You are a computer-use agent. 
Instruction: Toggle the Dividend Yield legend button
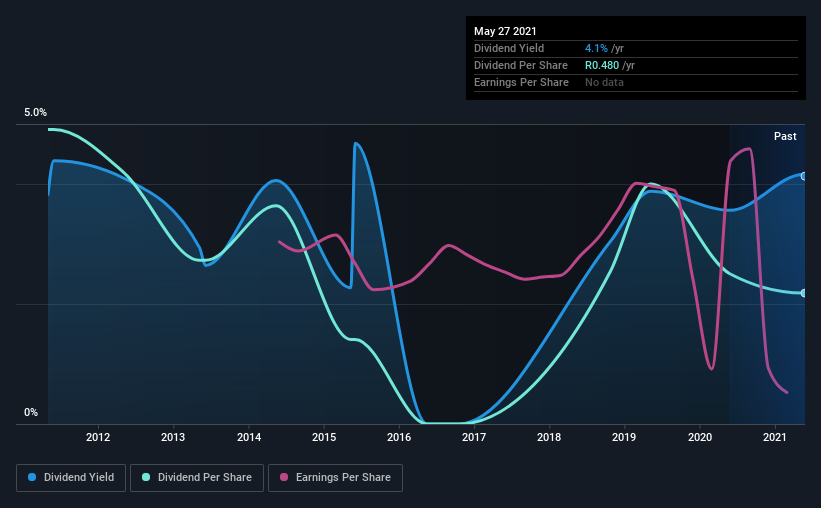pos(71,478)
